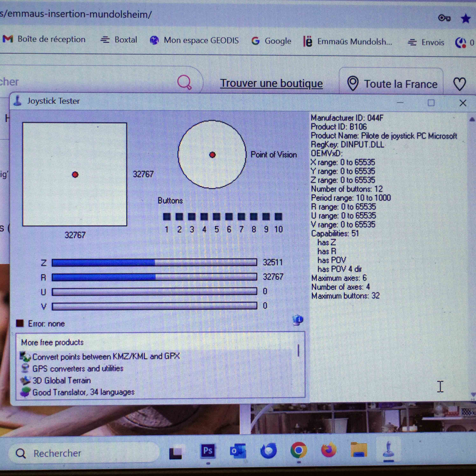476x476 pixels.
Task: Click the GPS converters icon
Action: [x=25, y=368]
